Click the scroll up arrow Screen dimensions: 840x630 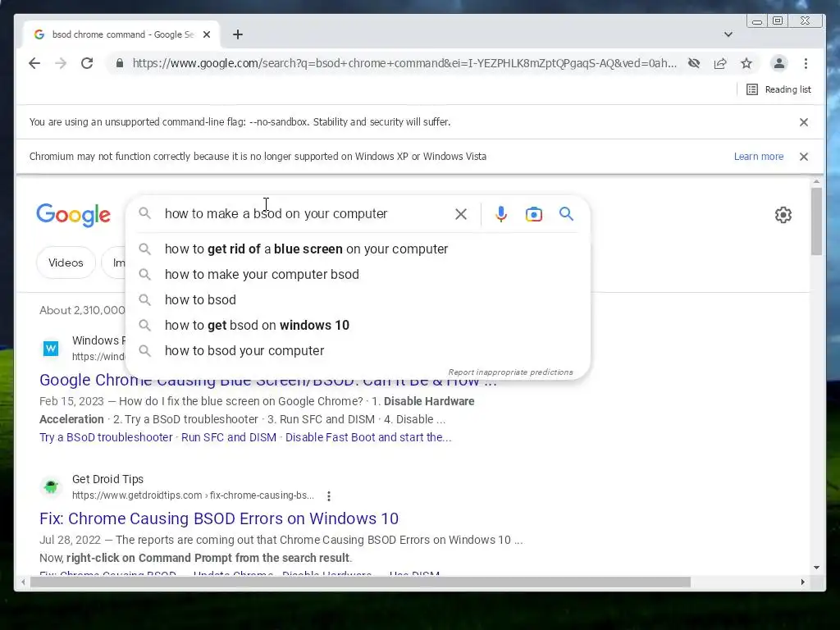pyautogui.click(x=816, y=183)
